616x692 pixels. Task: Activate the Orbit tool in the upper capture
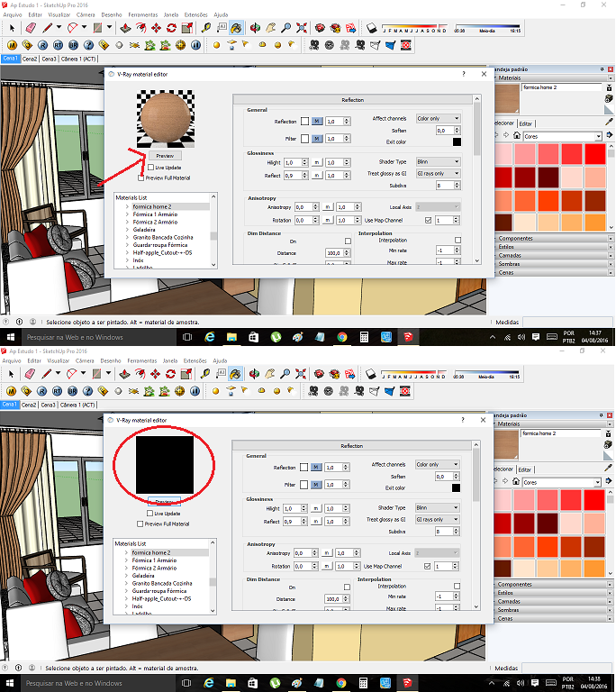255,28
